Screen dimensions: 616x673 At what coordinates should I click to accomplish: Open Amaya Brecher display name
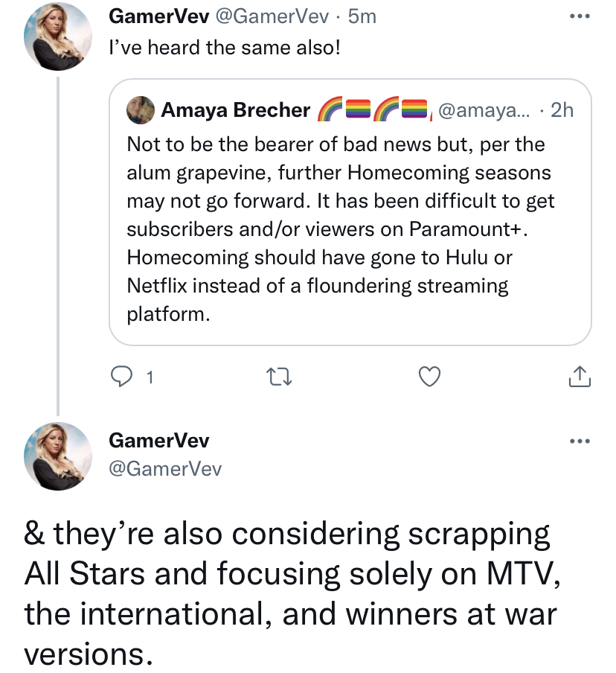pos(236,110)
